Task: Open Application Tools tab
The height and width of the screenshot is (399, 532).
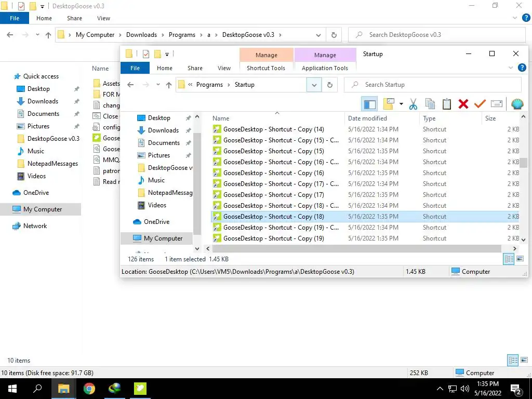Action: (x=325, y=68)
